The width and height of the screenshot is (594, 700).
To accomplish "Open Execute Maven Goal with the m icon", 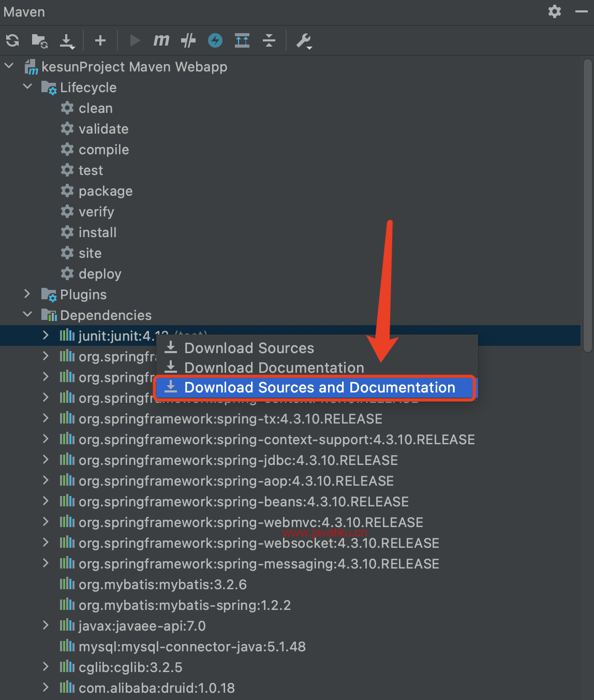I will point(161,40).
